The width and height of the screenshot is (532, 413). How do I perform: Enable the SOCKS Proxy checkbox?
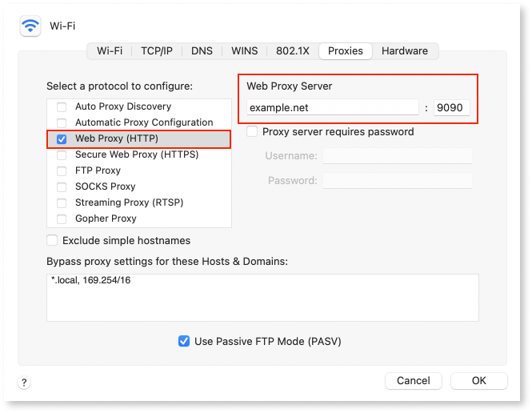tap(62, 186)
